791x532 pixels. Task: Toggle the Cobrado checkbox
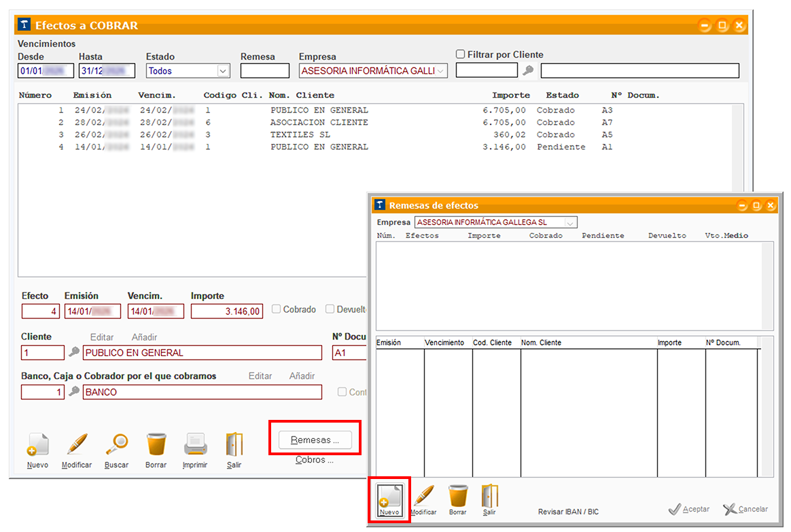click(x=277, y=309)
